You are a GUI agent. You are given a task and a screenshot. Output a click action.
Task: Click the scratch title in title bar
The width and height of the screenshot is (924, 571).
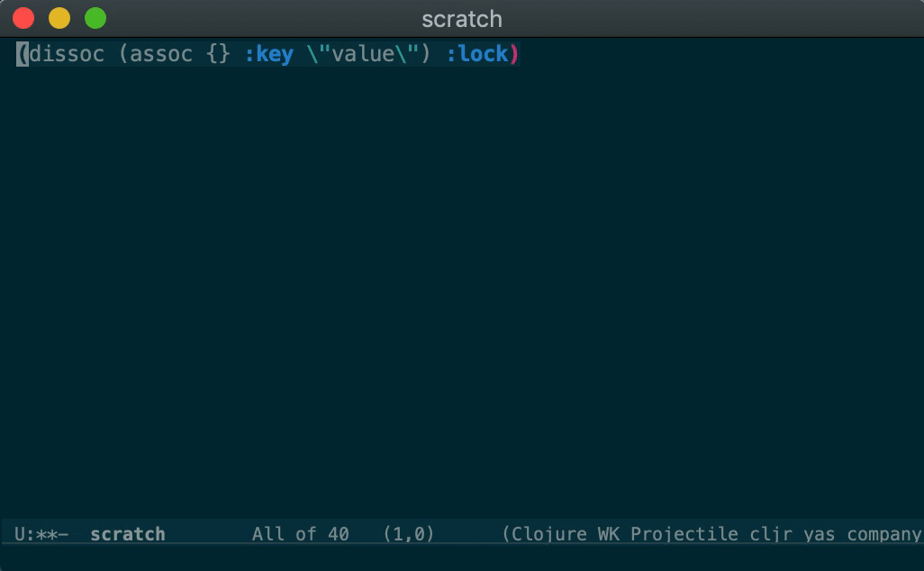461,19
